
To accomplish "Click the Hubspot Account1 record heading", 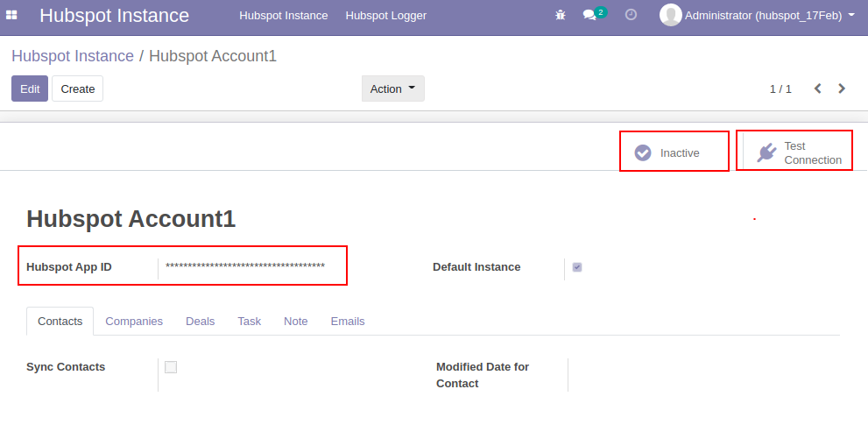I will 131,219.
